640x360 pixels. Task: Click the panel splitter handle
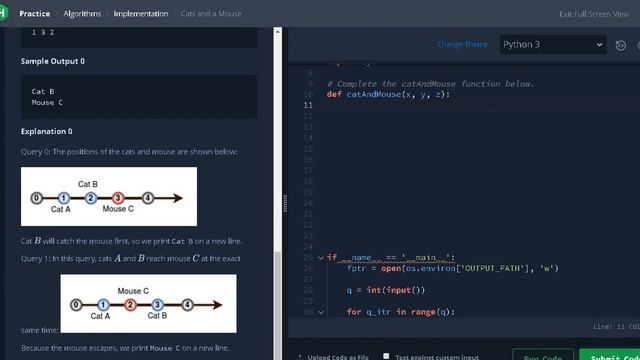point(285,203)
